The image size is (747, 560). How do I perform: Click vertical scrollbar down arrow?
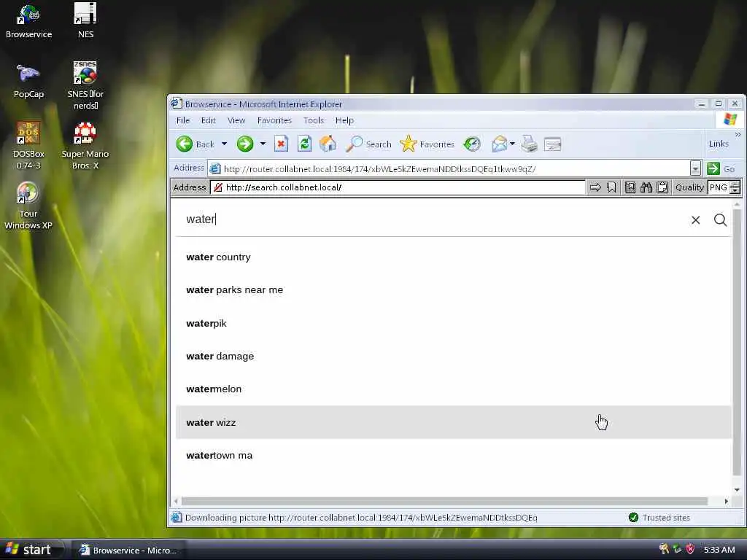[x=737, y=489]
